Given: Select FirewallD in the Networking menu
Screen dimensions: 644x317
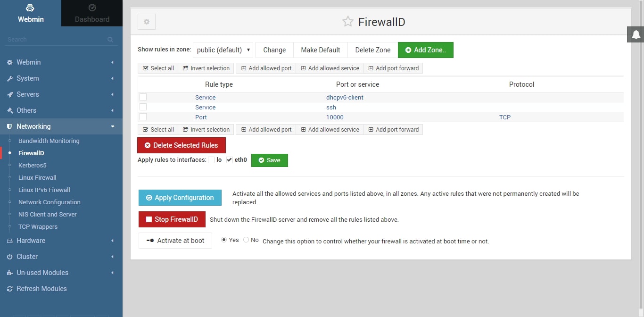Looking at the screenshot, I should 31,153.
